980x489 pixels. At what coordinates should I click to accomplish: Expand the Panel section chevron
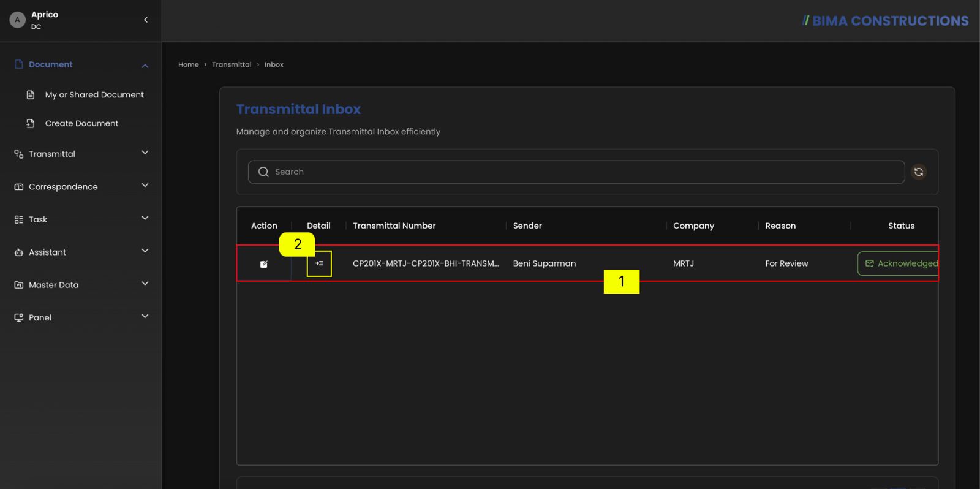pos(145,316)
